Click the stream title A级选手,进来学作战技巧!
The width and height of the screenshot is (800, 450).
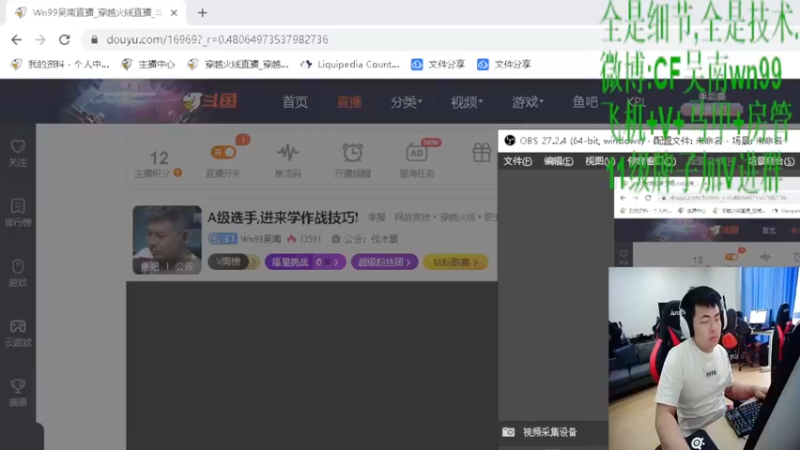283,218
